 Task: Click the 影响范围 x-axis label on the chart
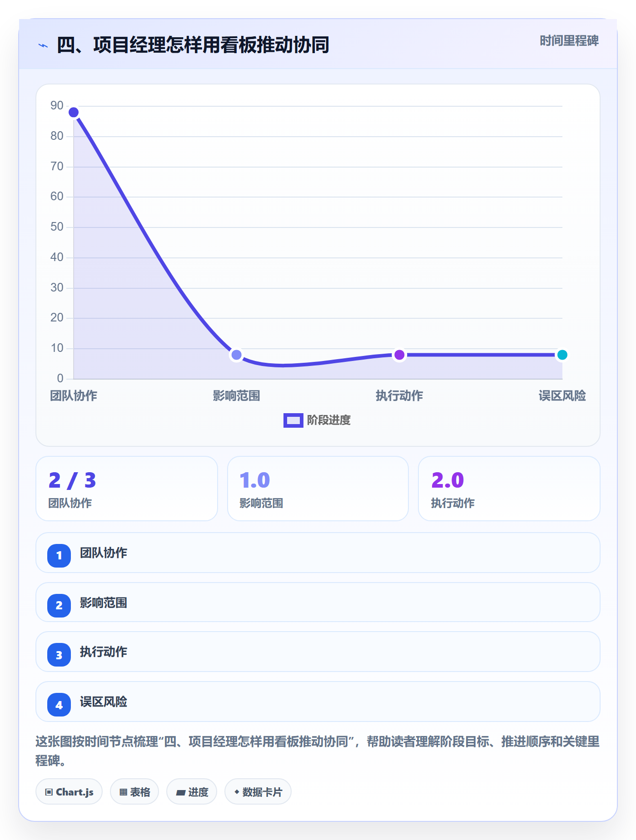click(x=236, y=396)
